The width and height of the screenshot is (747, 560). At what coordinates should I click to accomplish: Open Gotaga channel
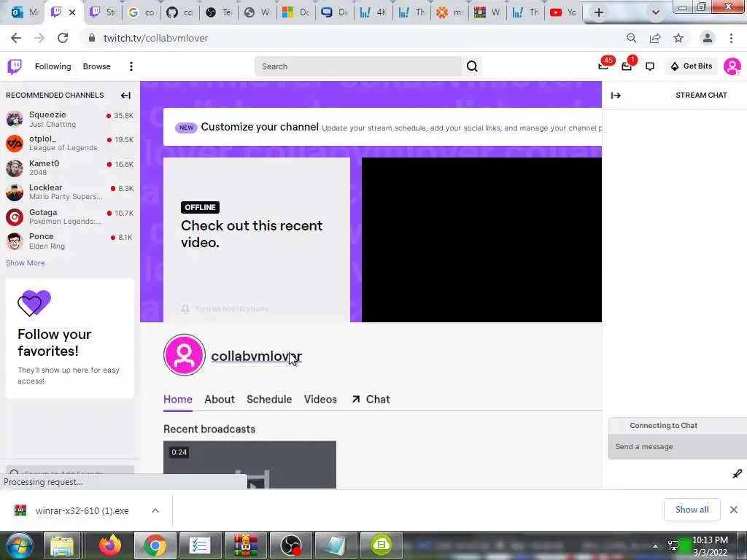(x=69, y=216)
